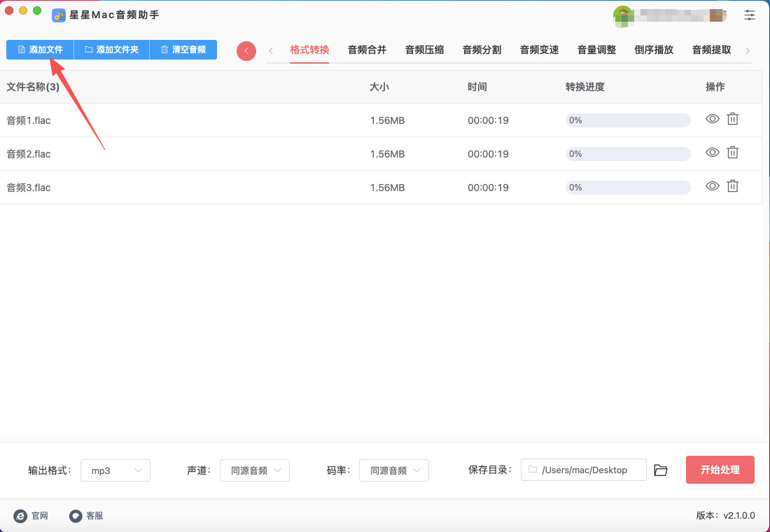Delete 音频2.flac using its trash icon
The height and width of the screenshot is (532, 770).
click(732, 153)
